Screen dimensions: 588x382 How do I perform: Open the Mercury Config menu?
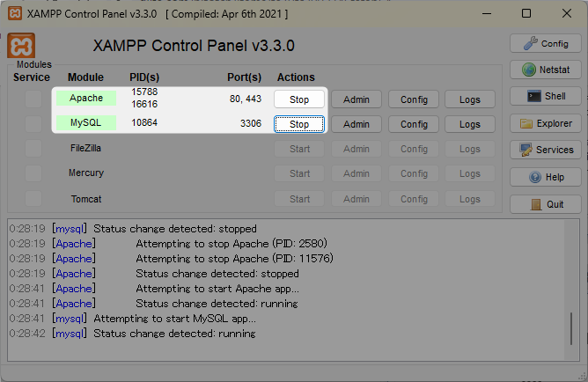coord(414,173)
